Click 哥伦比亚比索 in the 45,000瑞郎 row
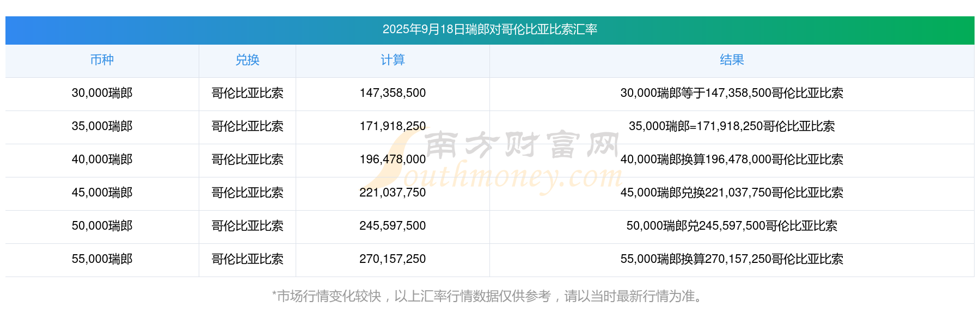This screenshot has height=313, width=980. click(247, 193)
